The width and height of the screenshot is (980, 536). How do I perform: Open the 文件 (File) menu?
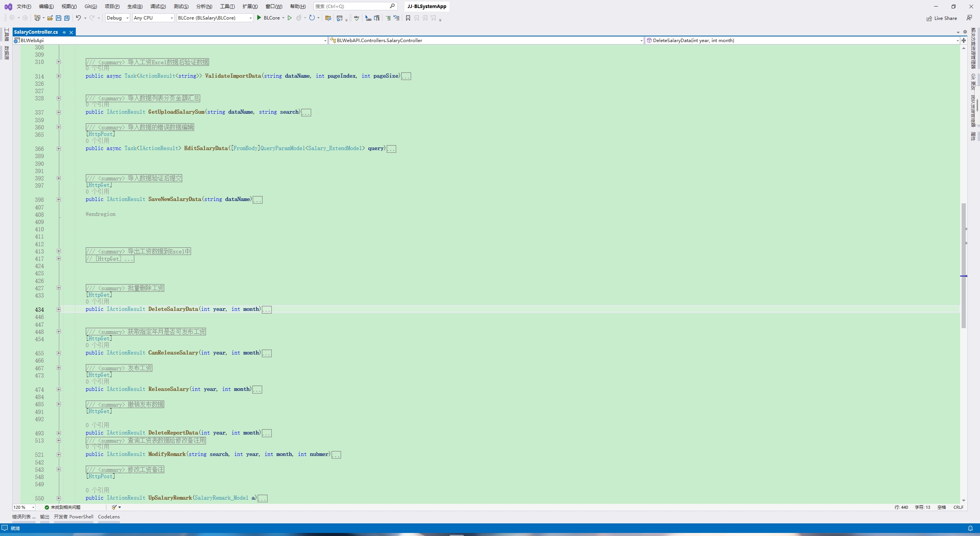(23, 7)
